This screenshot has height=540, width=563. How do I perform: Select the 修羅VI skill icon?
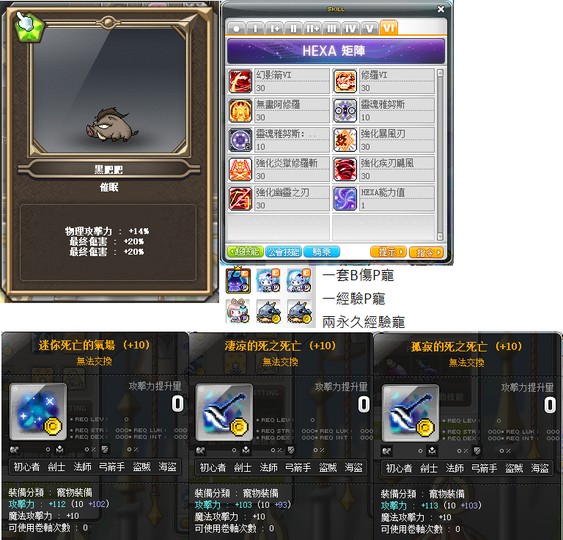345,81
